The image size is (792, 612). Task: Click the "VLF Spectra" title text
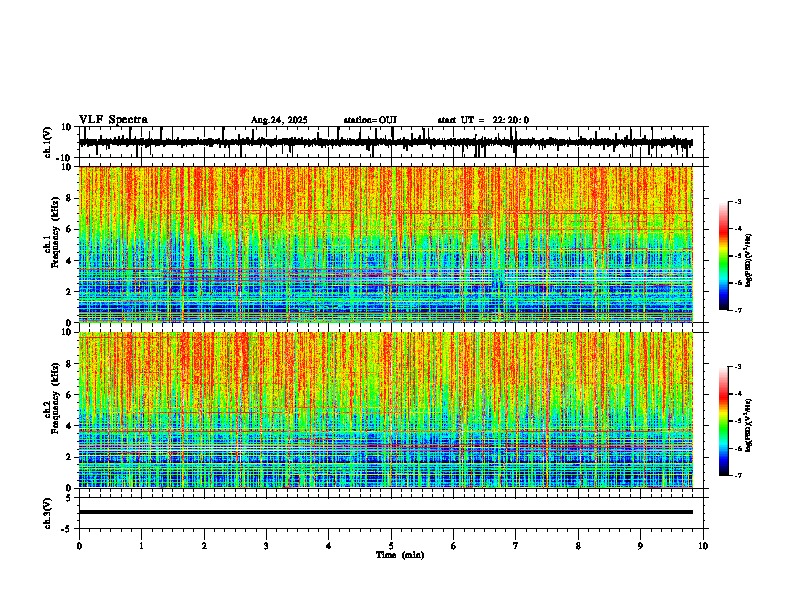[113, 120]
